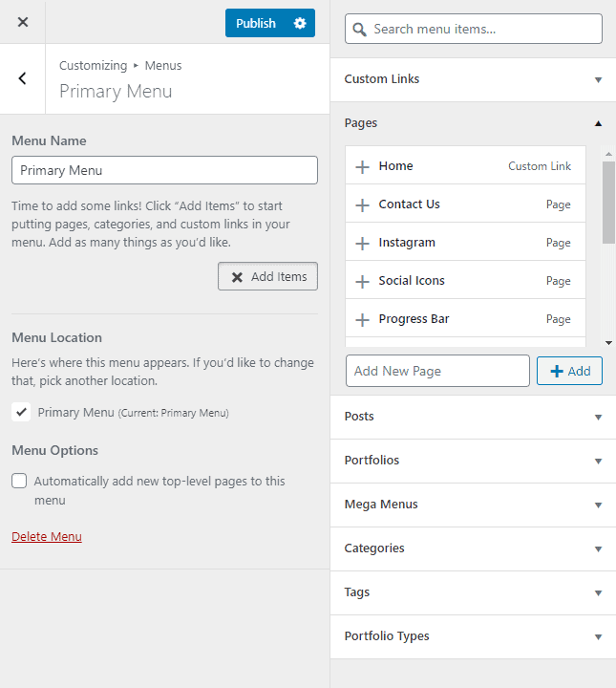
Task: Click the plus icon next to Progress Bar
Action: 362,319
